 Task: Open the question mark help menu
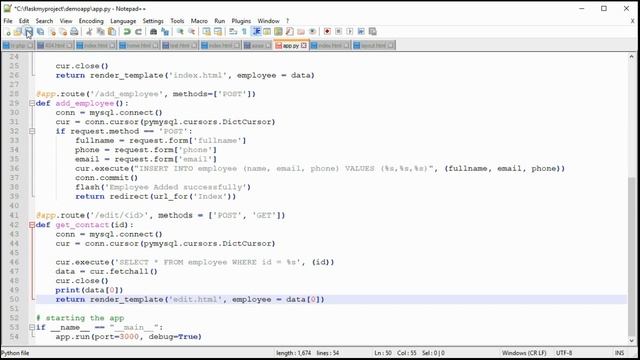pos(287,21)
